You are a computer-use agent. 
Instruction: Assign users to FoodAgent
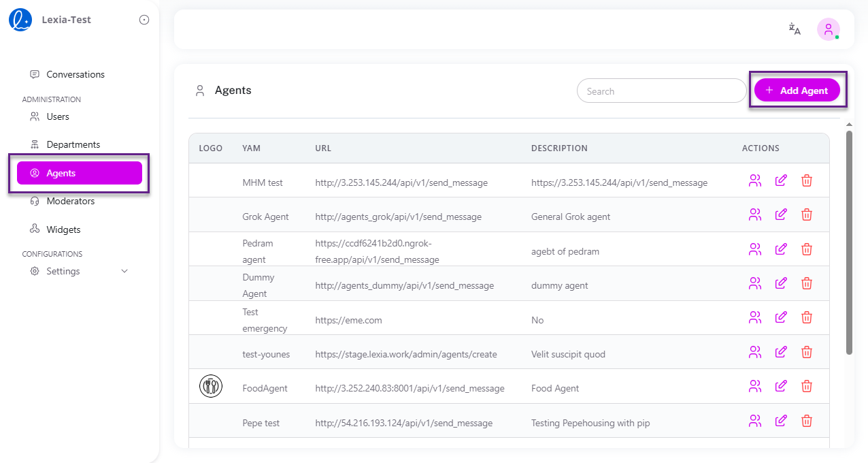pyautogui.click(x=754, y=385)
